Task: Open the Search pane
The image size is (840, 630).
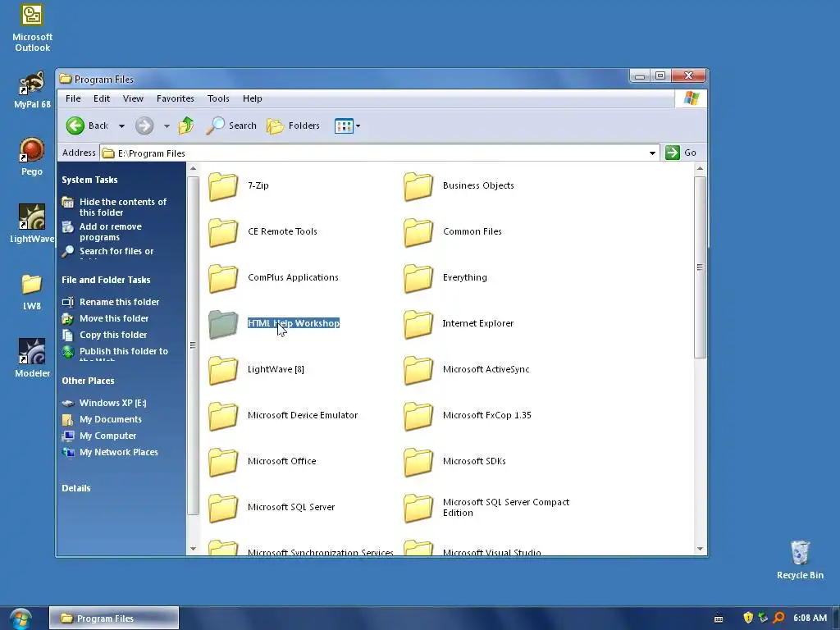Action: 231,126
